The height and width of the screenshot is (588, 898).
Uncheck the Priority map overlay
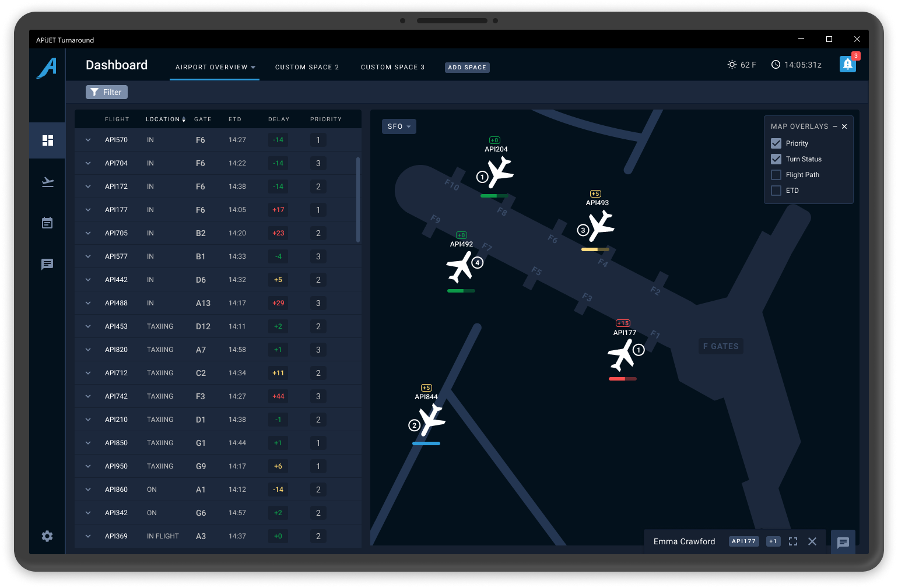pos(776,143)
